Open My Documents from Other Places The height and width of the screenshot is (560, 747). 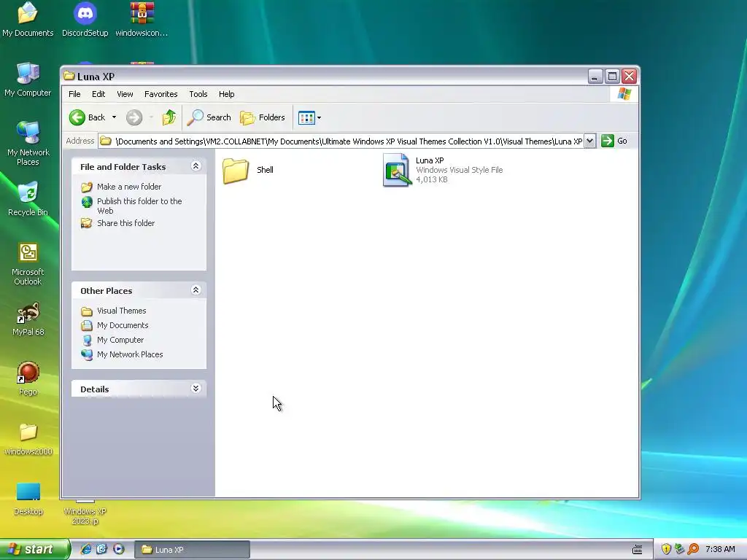[123, 325]
